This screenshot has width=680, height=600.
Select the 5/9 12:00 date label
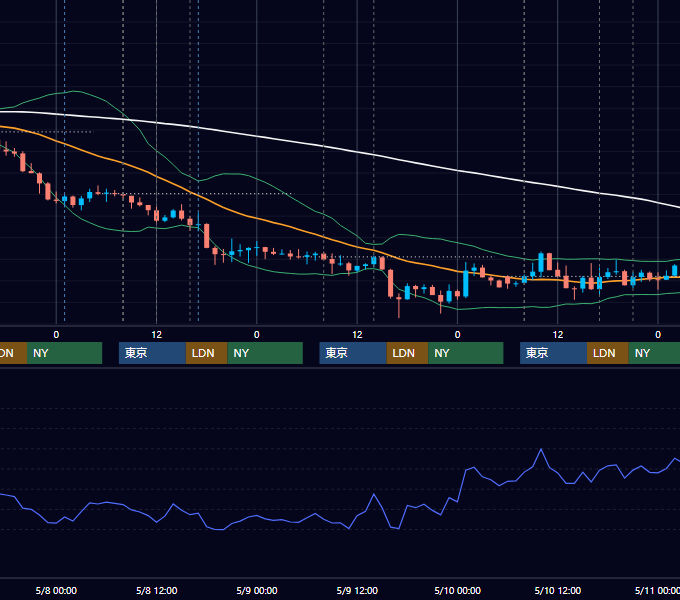(357, 590)
